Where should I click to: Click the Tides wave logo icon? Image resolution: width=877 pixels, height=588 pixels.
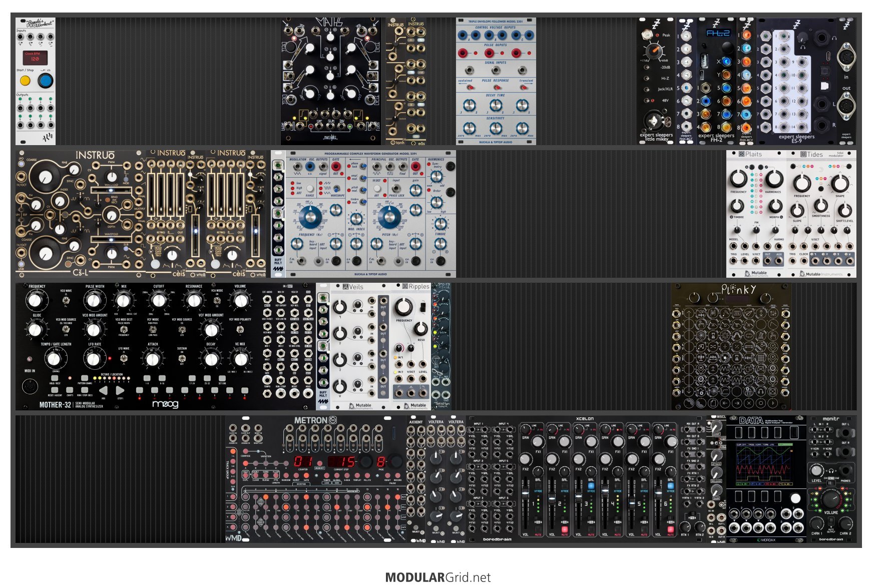click(803, 155)
